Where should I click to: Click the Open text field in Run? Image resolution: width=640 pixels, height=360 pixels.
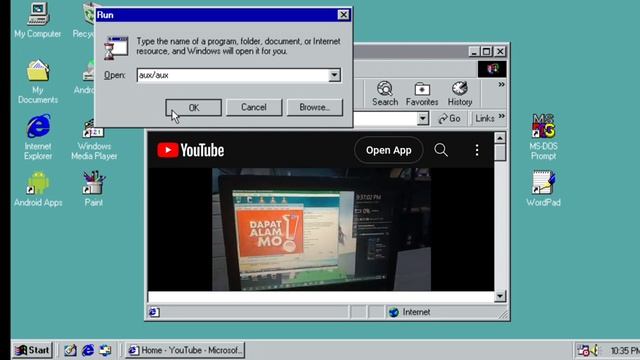tap(233, 75)
